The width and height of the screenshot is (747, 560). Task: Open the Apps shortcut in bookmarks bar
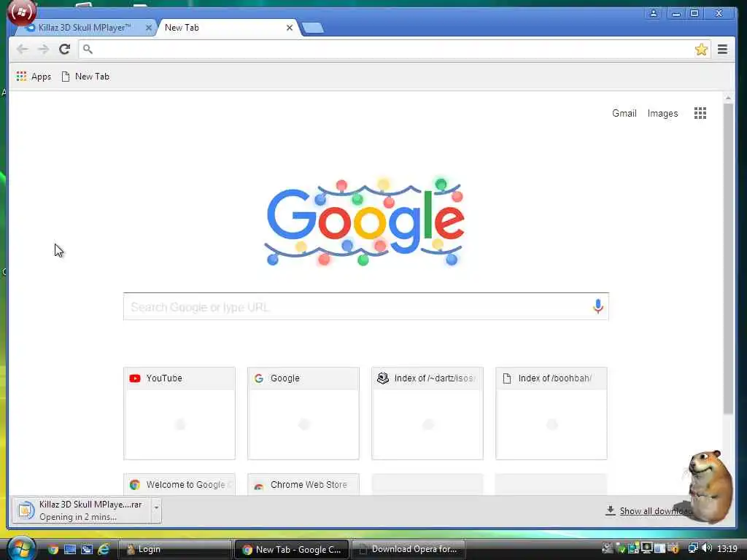pyautogui.click(x=34, y=76)
